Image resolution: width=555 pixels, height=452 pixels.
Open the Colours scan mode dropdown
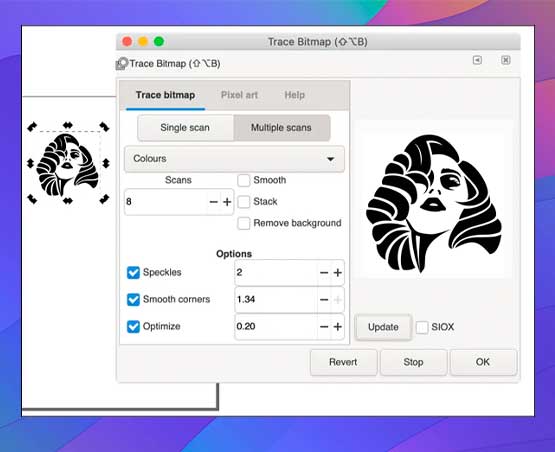point(234,159)
